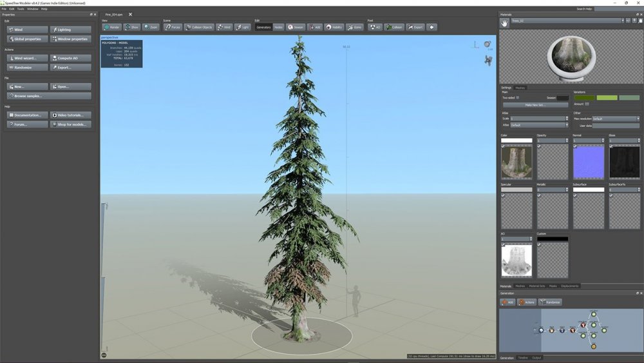Open the Window menu
This screenshot has width=644, height=363.
[32, 8]
